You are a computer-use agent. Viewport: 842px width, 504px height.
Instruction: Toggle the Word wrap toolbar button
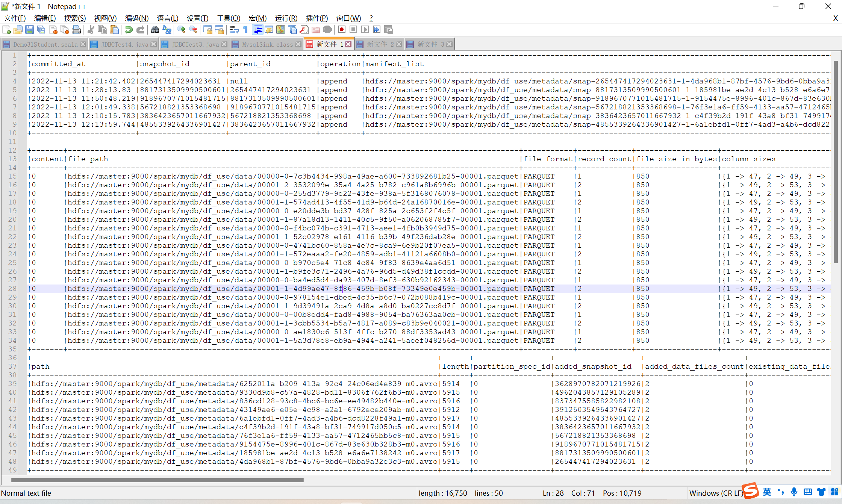[234, 30]
